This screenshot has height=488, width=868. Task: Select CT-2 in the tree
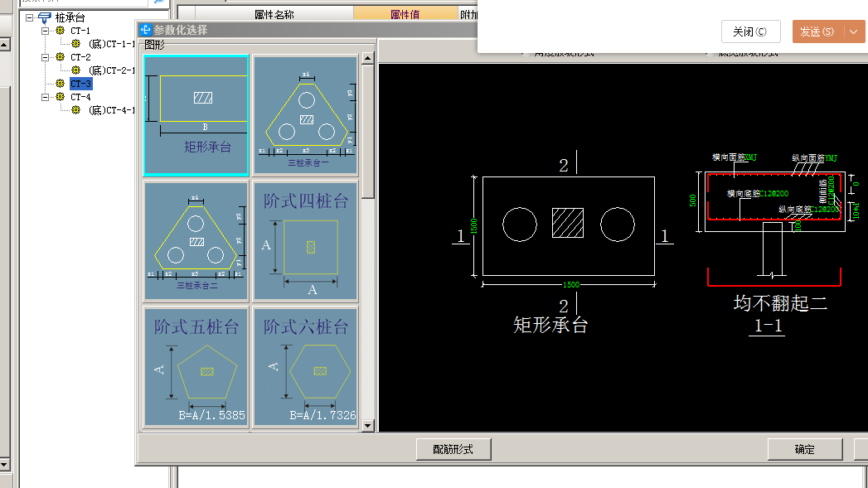(x=80, y=57)
